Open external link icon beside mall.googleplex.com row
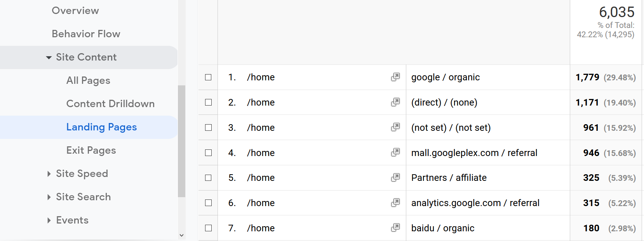This screenshot has height=241, width=644. [395, 153]
